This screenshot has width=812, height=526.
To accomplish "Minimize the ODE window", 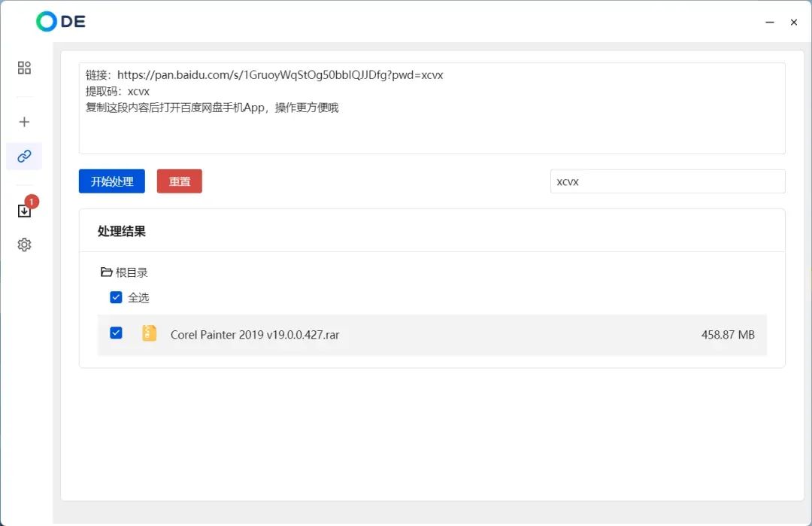I will [770, 23].
